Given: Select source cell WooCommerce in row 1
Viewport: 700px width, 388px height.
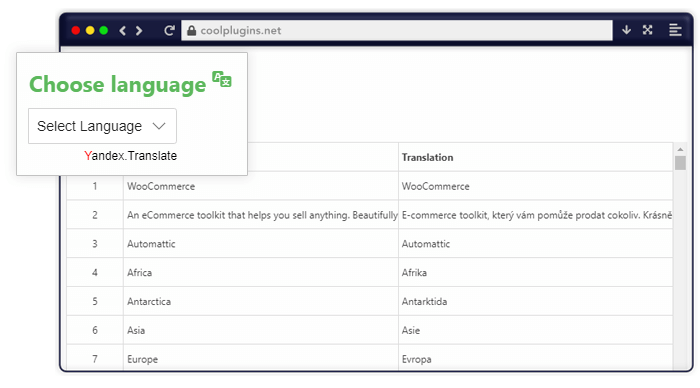Looking at the screenshot, I should click(261, 186).
